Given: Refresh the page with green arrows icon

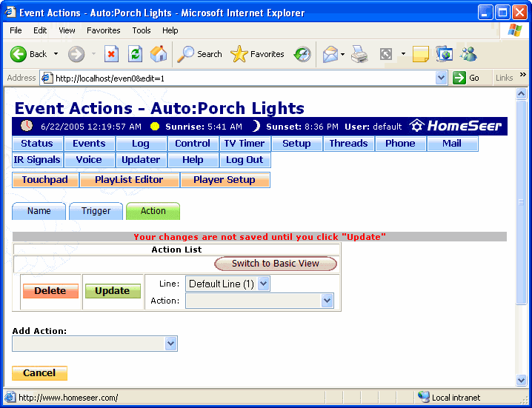Looking at the screenshot, I should 135,54.
